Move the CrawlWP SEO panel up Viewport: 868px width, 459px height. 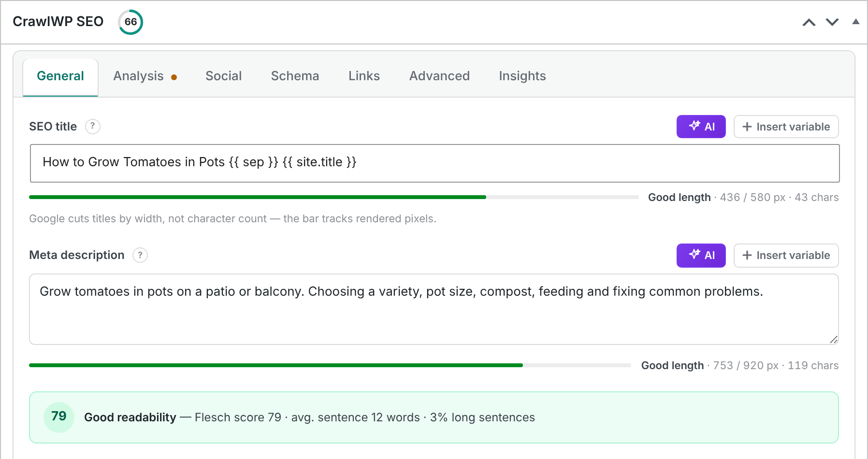click(809, 22)
